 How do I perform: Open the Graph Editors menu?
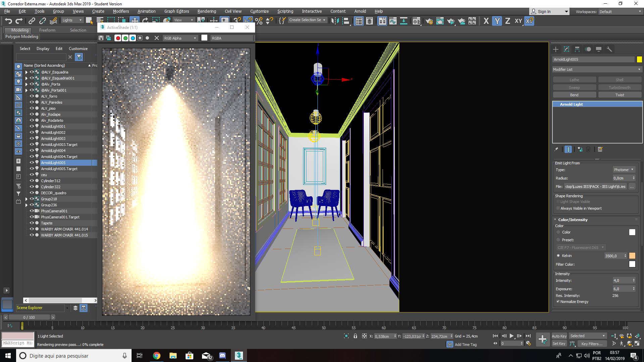177,11
